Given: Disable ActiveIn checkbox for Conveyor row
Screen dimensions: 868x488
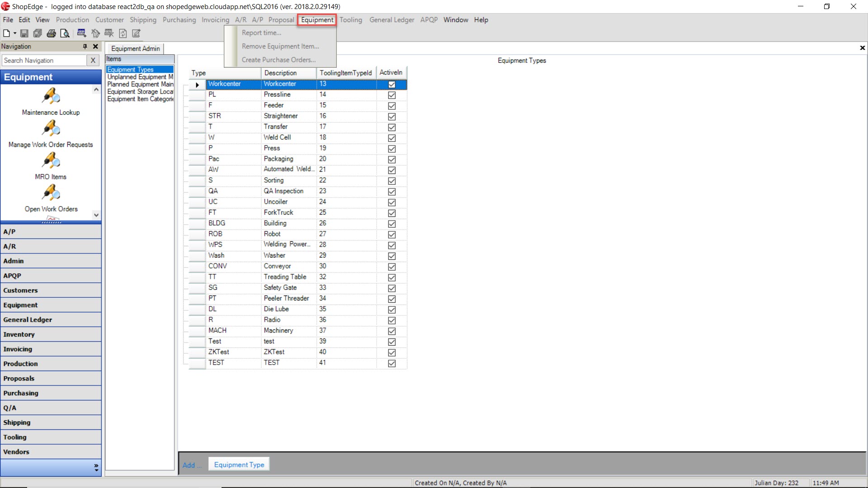Looking at the screenshot, I should point(392,266).
